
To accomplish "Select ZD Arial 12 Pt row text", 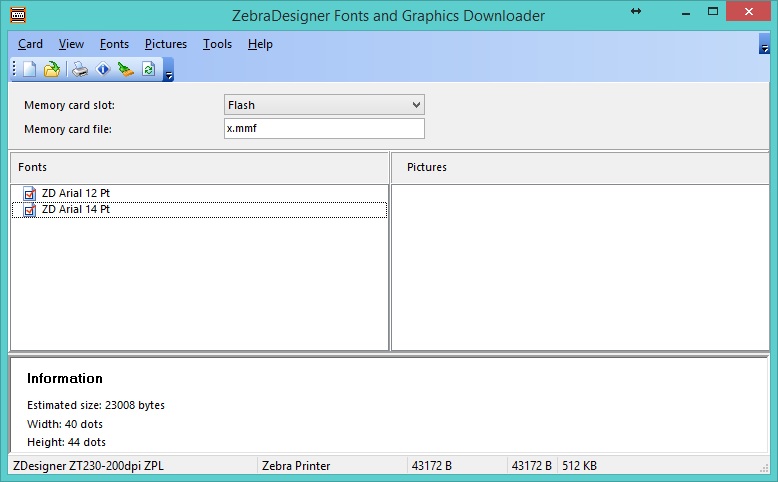I will (x=75, y=193).
